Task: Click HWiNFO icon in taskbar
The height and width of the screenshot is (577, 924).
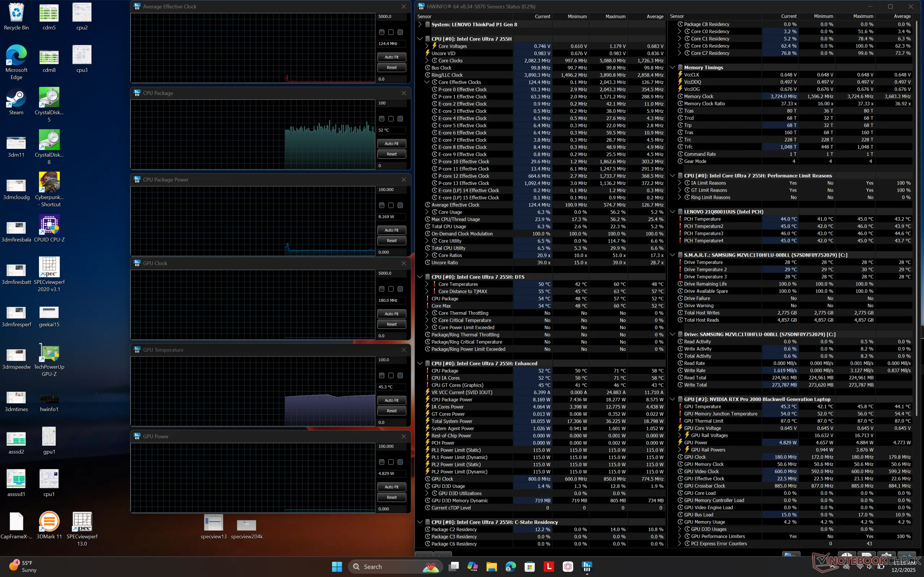Action: [587, 566]
